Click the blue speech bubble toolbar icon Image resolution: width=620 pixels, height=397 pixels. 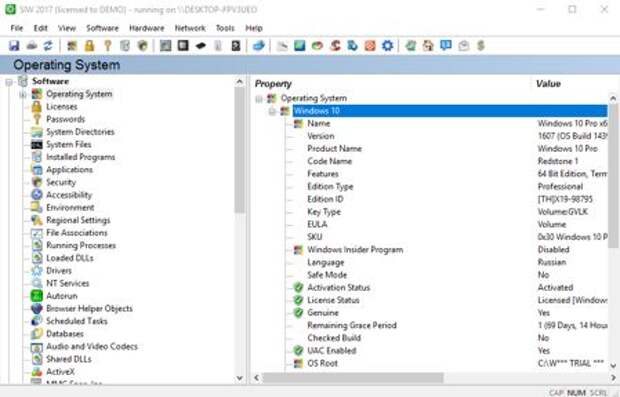[446, 46]
